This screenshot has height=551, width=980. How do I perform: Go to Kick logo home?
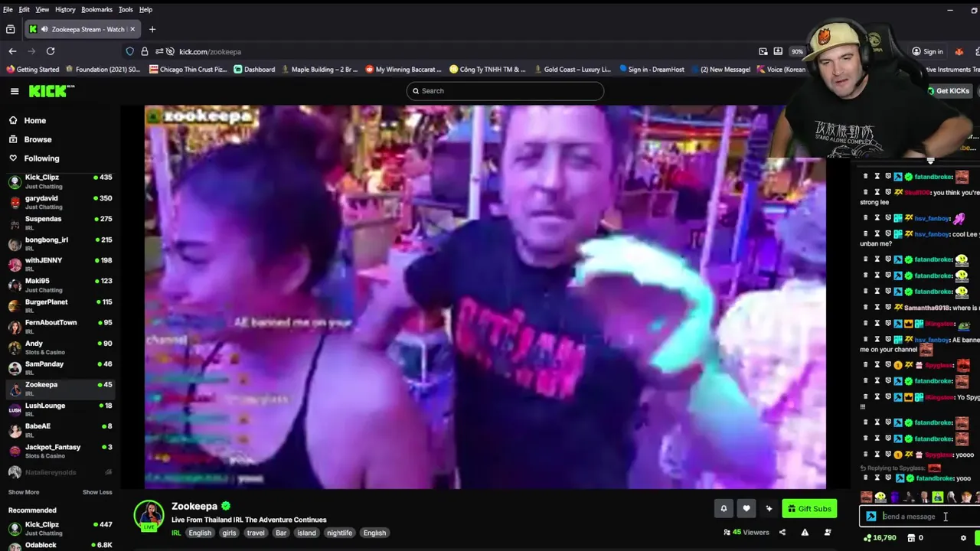click(51, 91)
